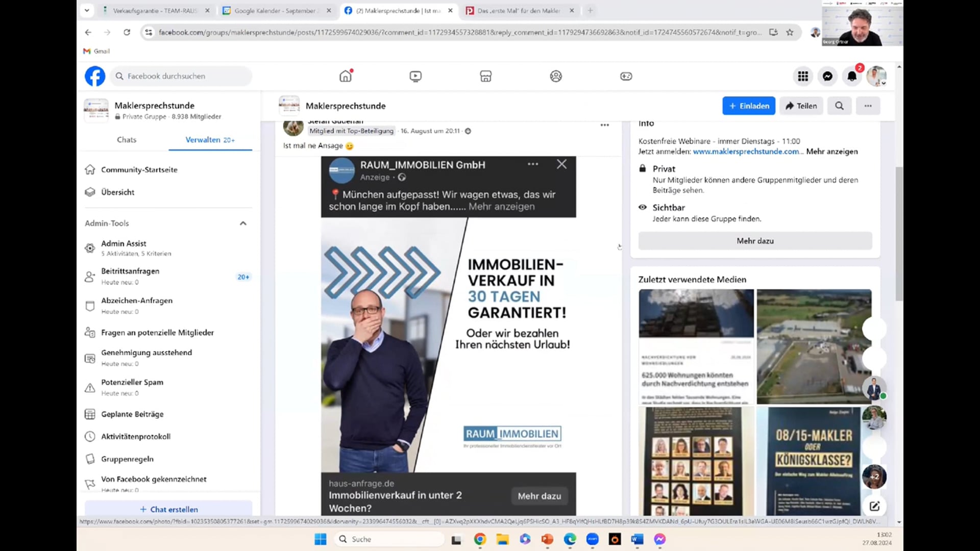Open Aktivitätenprotokoll
980x551 pixels.
click(168, 436)
